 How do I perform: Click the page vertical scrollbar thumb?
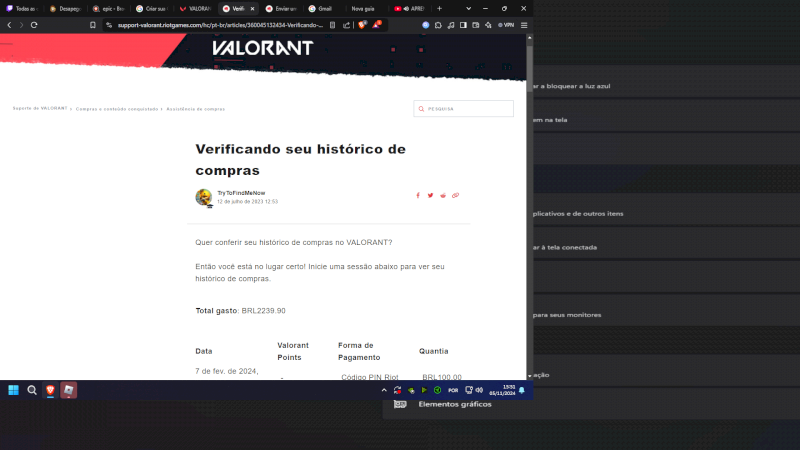coord(530,67)
